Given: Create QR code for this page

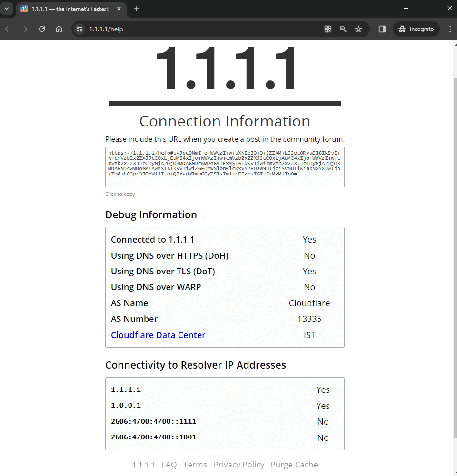Looking at the screenshot, I should [328, 29].
